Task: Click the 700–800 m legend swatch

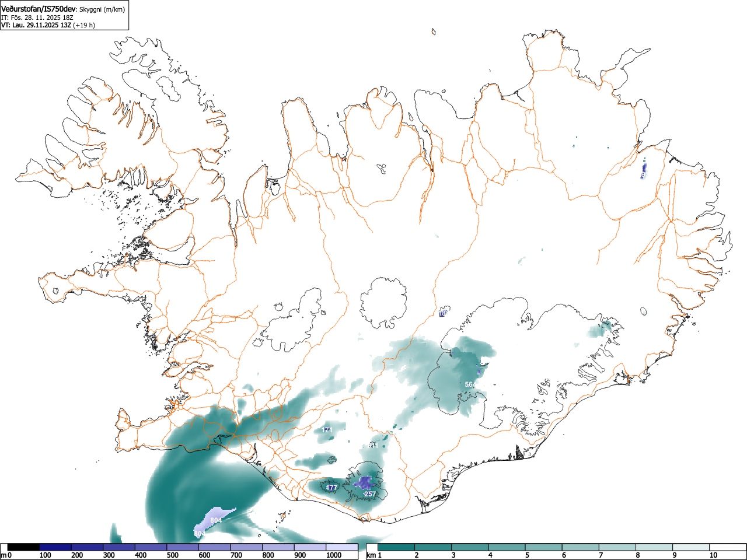Action: point(246,547)
